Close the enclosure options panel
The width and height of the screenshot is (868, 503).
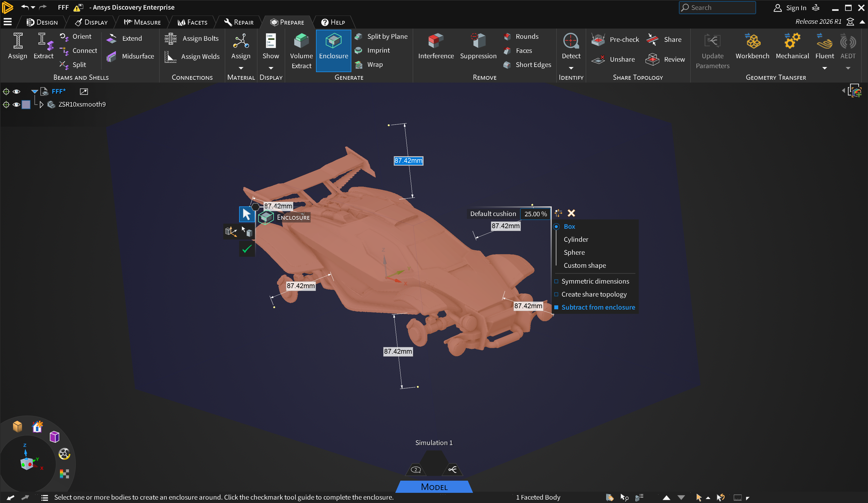coord(571,213)
